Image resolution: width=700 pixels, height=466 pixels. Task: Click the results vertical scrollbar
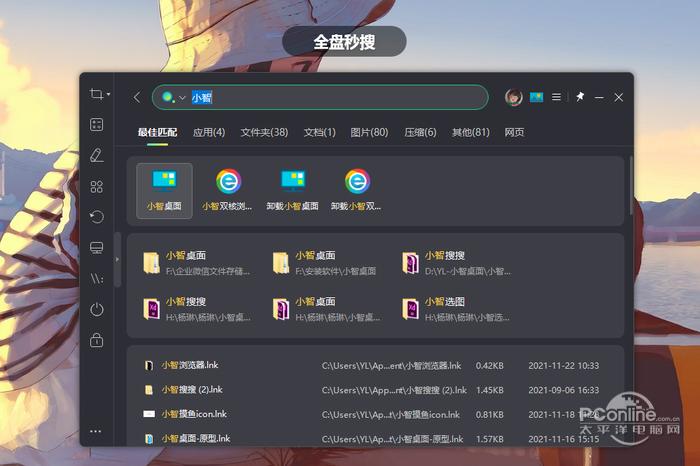tap(631, 185)
